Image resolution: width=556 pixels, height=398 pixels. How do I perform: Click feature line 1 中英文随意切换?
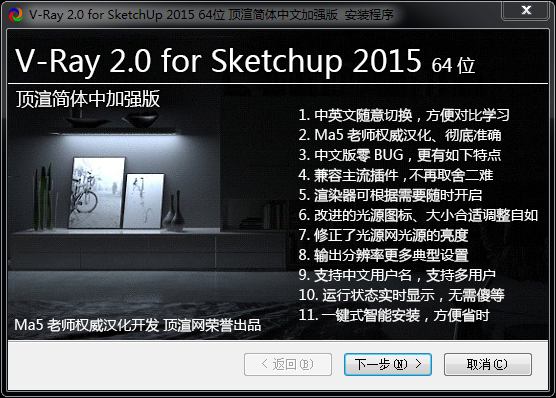[404, 115]
